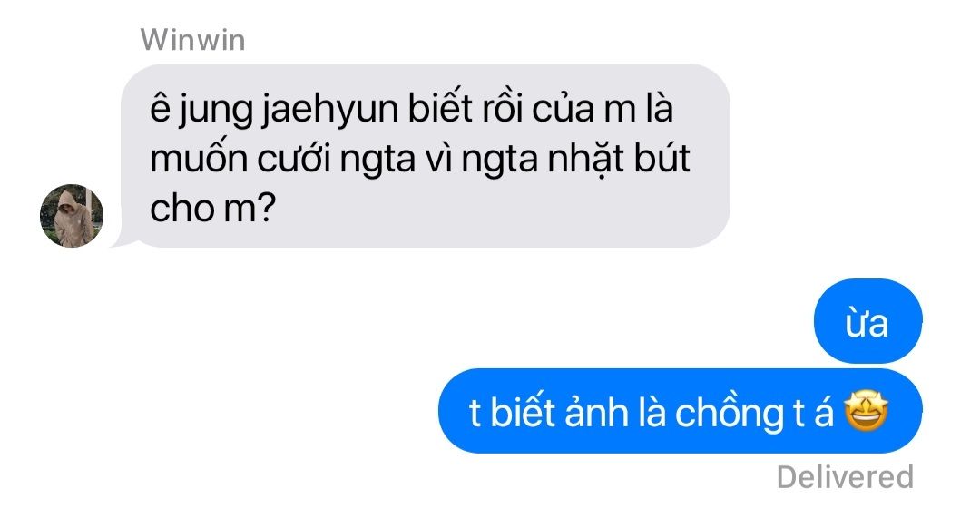Click the question mark ending Winwin's message
980x508 pixels.
point(266,208)
